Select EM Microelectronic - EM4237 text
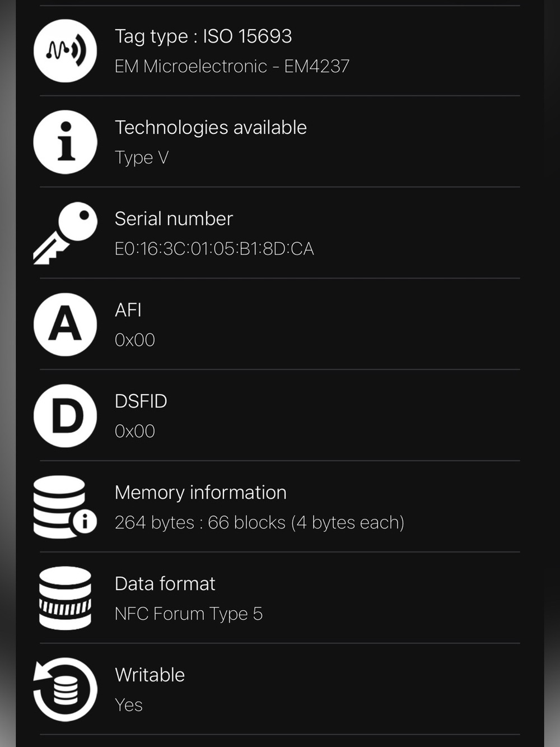The image size is (560, 747). click(232, 66)
